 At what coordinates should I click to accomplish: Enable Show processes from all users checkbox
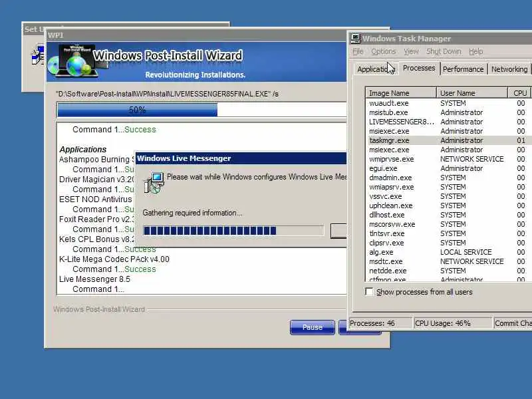coord(369,292)
